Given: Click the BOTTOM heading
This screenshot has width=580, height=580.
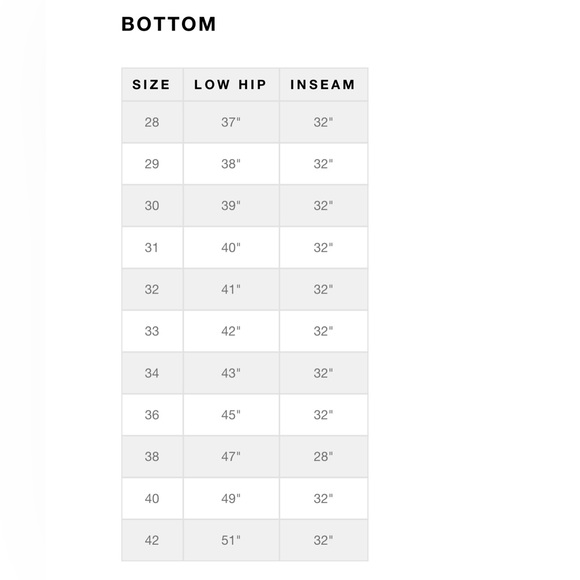Looking at the screenshot, I should tap(169, 24).
